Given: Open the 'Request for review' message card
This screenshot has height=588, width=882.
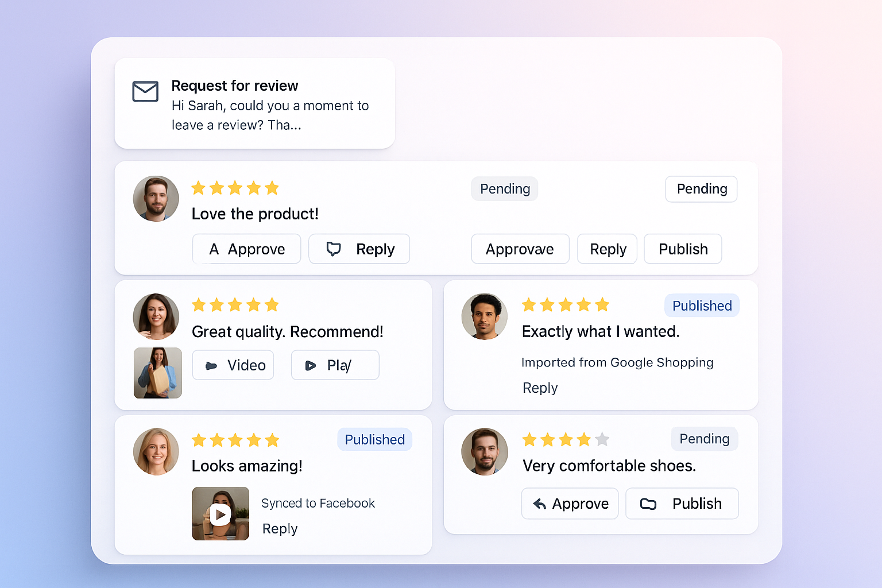Looking at the screenshot, I should coord(254,104).
